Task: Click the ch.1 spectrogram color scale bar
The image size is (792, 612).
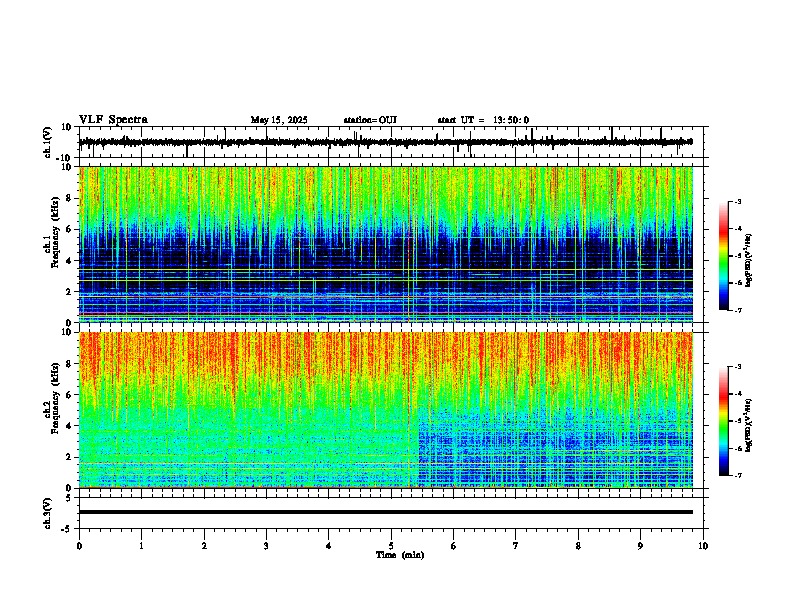Action: pyautogui.click(x=723, y=256)
